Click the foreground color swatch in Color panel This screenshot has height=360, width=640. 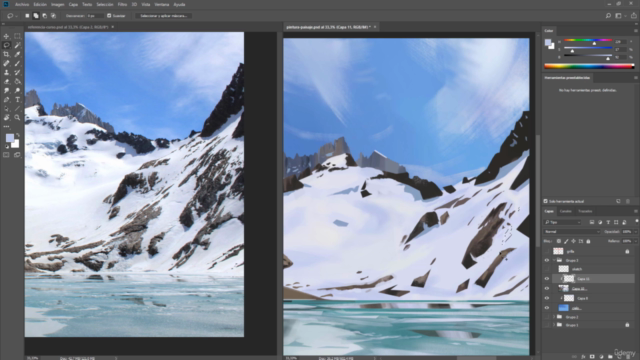pos(548,42)
